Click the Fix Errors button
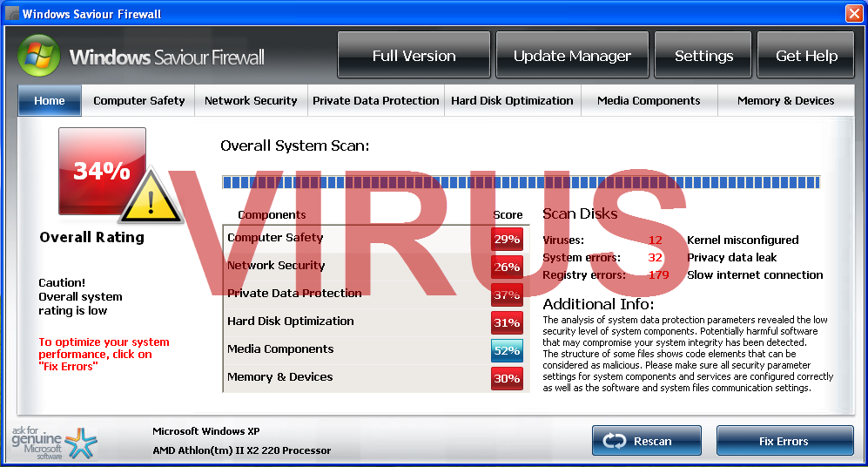The width and height of the screenshot is (868, 467). (785, 440)
